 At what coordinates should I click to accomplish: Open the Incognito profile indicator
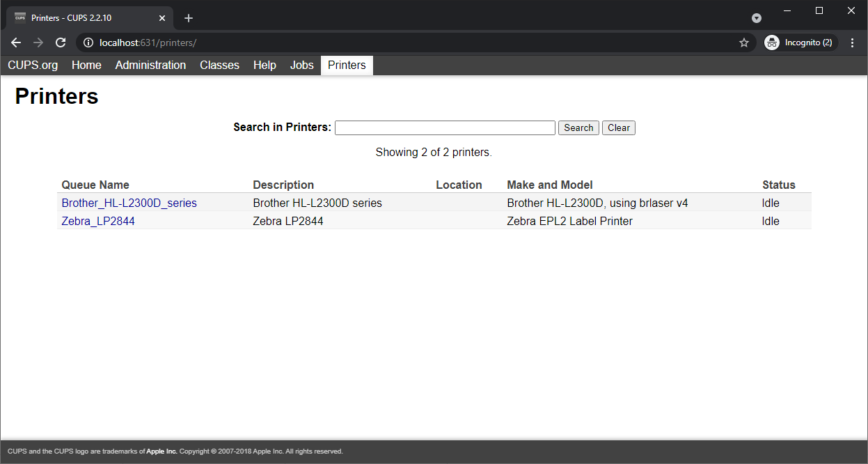coord(800,43)
